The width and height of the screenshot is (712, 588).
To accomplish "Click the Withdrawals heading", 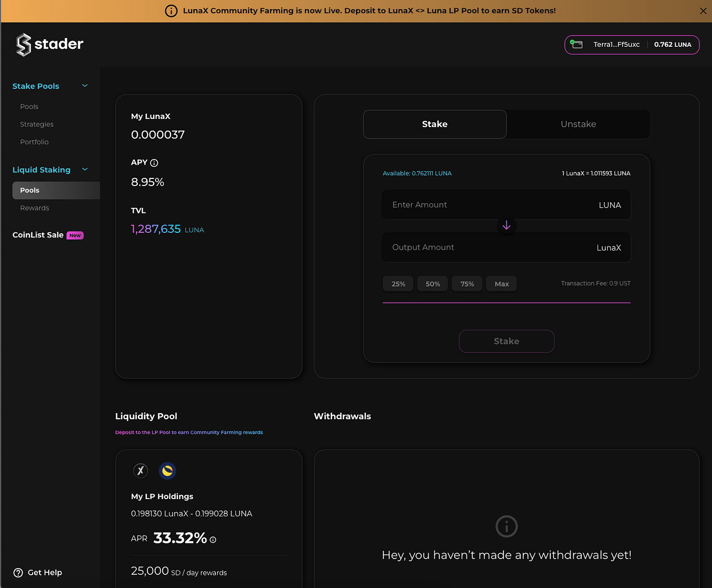I will pyautogui.click(x=342, y=416).
